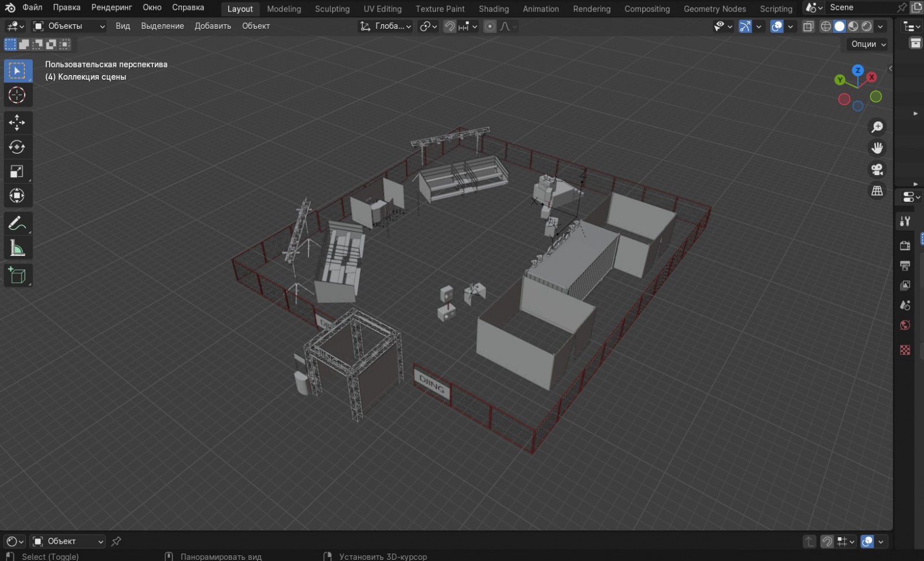
Task: Open the World properties tab
Action: coord(905,325)
